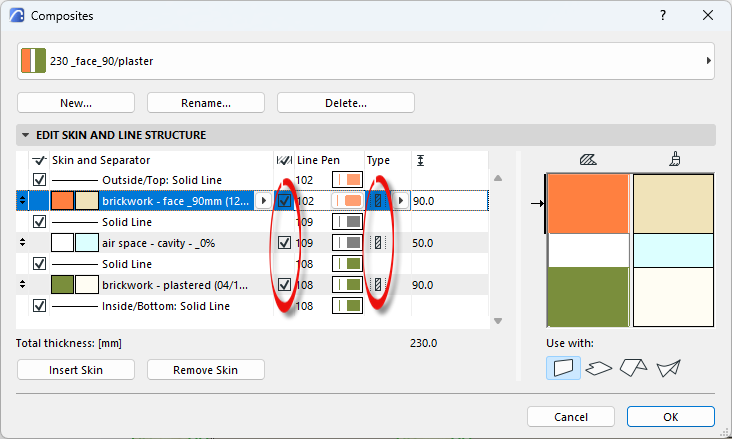Viewport: 732px width, 439px height.
Task: Select the Shell 'Use with' icon
Action: pyautogui.click(x=669, y=368)
